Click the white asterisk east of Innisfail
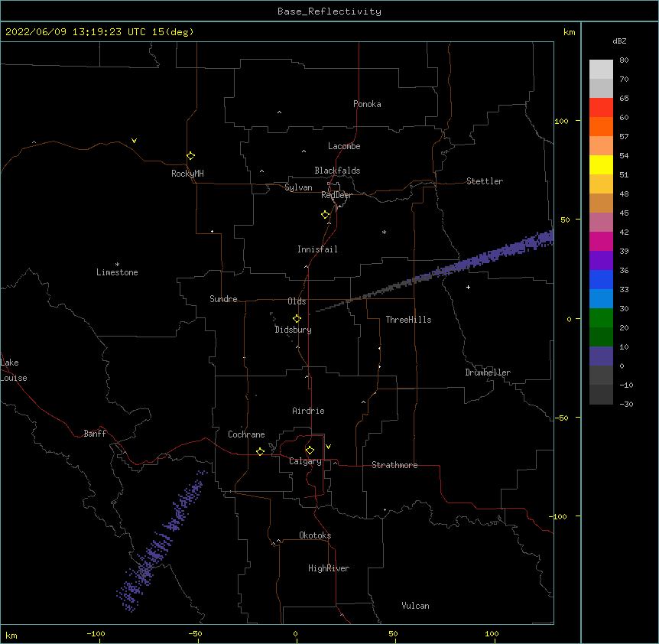Screen dimensions: 659x644 pos(384,232)
